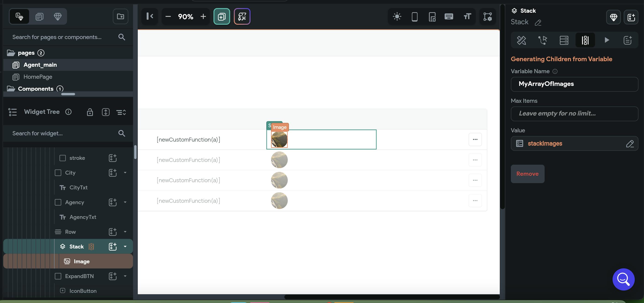Screen dimensions: 644x303
Task: Open the HomePage page
Action: (x=38, y=77)
